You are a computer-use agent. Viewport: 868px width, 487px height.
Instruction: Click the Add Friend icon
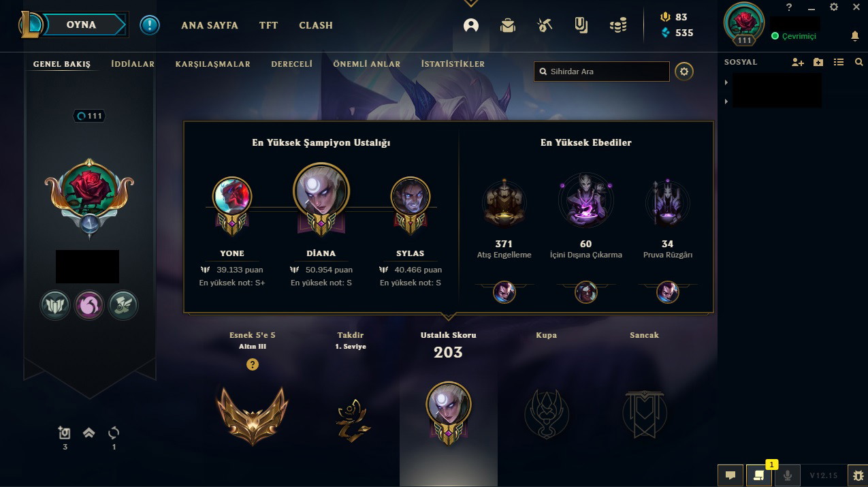tap(798, 62)
